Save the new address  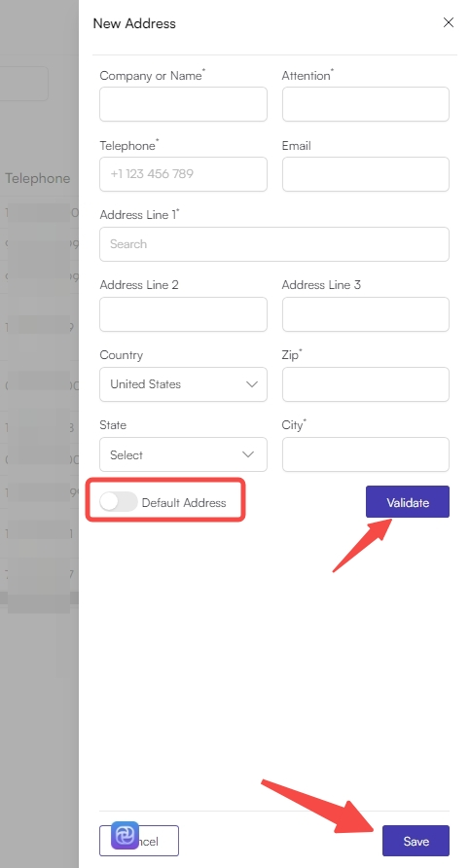(416, 841)
